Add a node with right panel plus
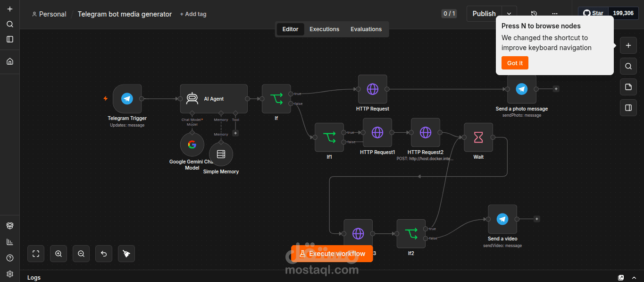 pos(628,46)
